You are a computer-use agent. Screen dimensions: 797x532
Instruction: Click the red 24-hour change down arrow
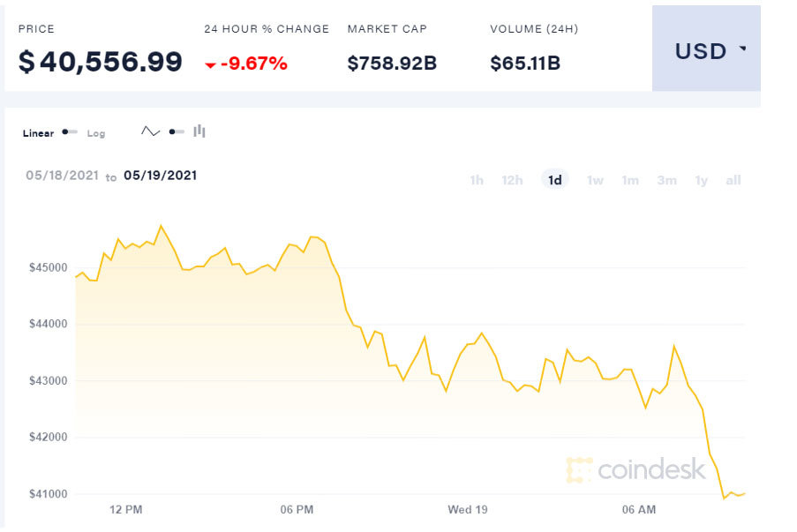pyautogui.click(x=210, y=64)
